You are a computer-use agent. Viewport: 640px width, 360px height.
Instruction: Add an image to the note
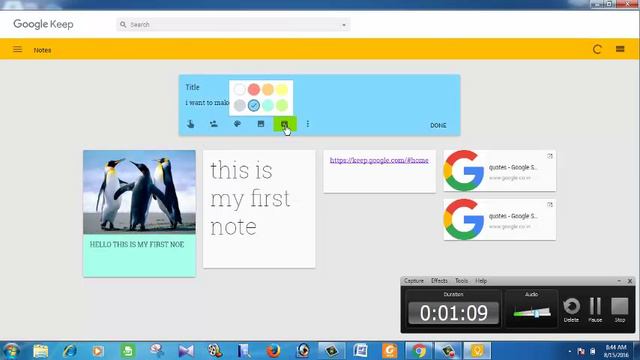[261, 124]
